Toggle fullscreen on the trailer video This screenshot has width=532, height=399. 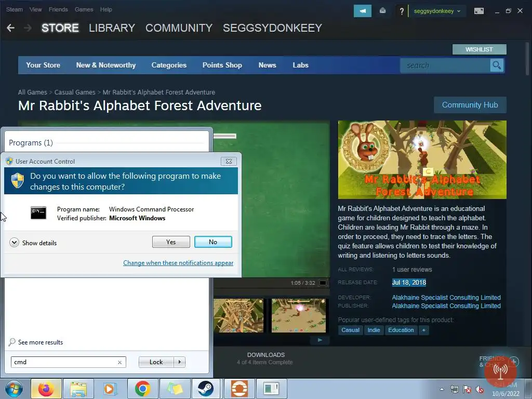[323, 283]
